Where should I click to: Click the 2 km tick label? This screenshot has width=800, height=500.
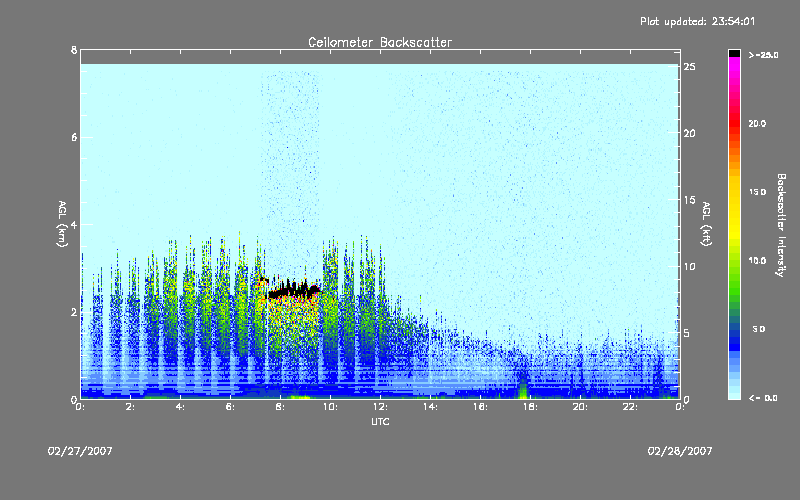pyautogui.click(x=74, y=312)
